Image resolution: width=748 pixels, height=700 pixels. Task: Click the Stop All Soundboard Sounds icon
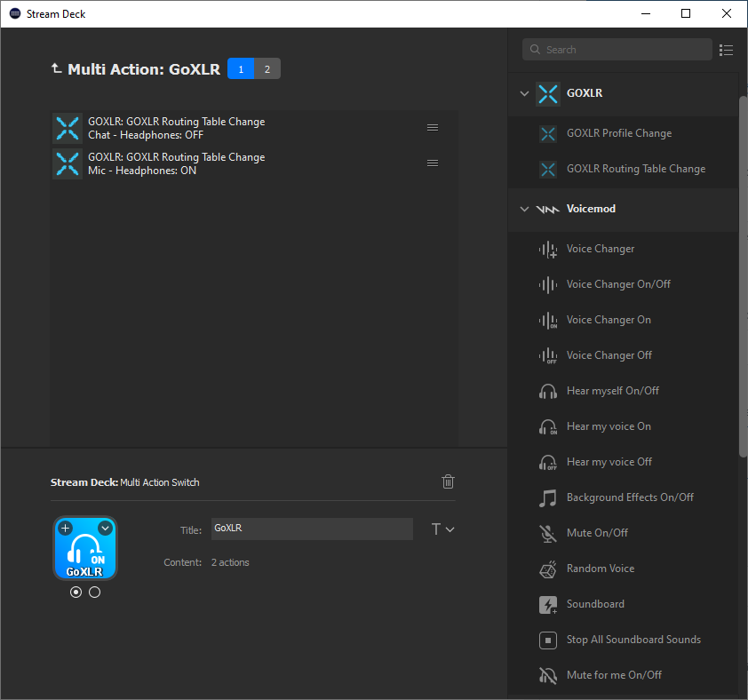548,640
